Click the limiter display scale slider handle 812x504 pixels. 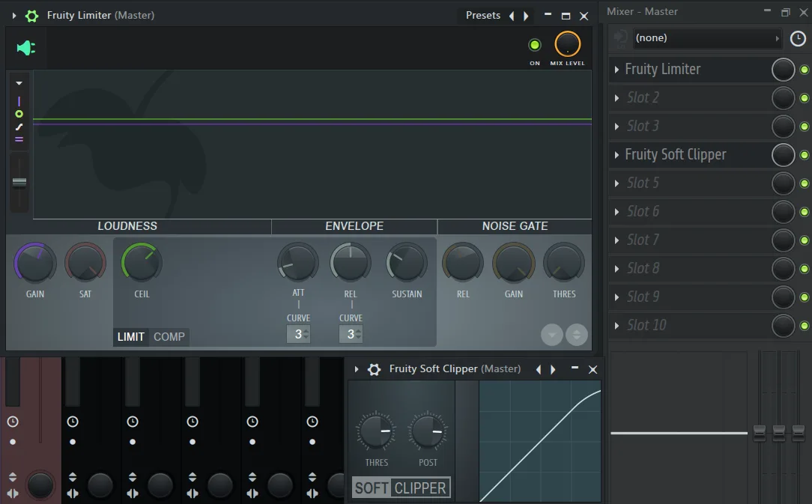[19, 182]
